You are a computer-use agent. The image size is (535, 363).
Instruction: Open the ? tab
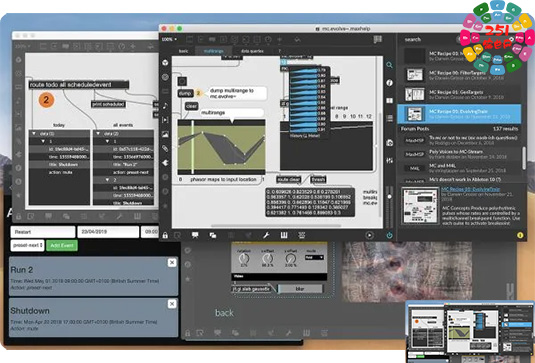pyautogui.click(x=279, y=51)
